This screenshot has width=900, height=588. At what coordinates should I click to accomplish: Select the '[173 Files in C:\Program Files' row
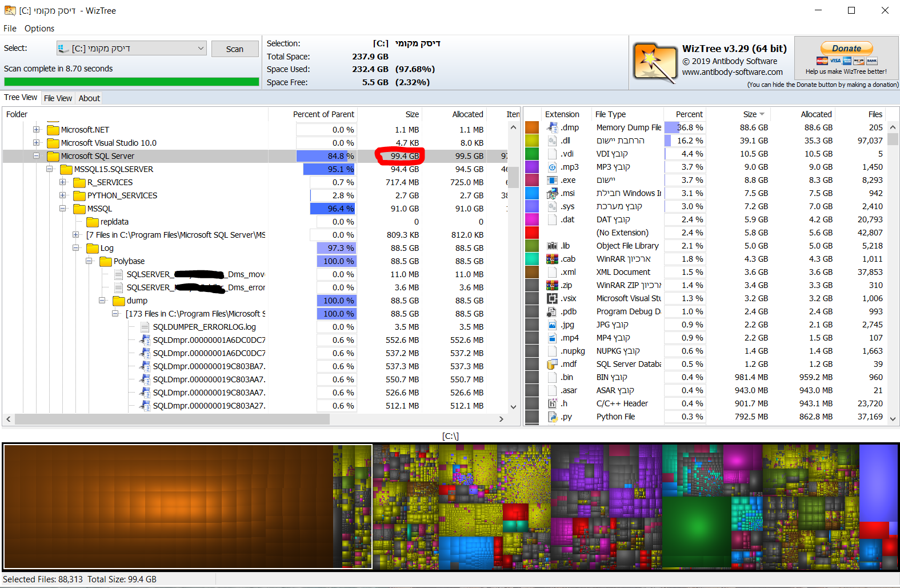255,314
